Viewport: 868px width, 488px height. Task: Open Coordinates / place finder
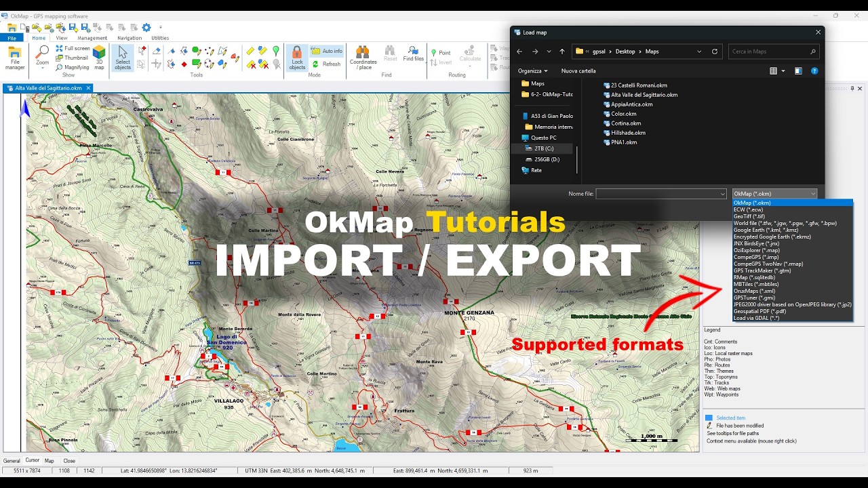point(363,58)
